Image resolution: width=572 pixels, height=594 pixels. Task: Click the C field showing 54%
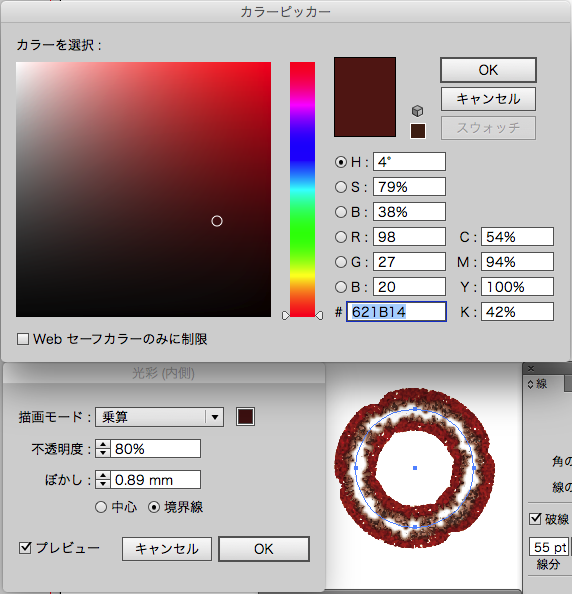click(517, 237)
